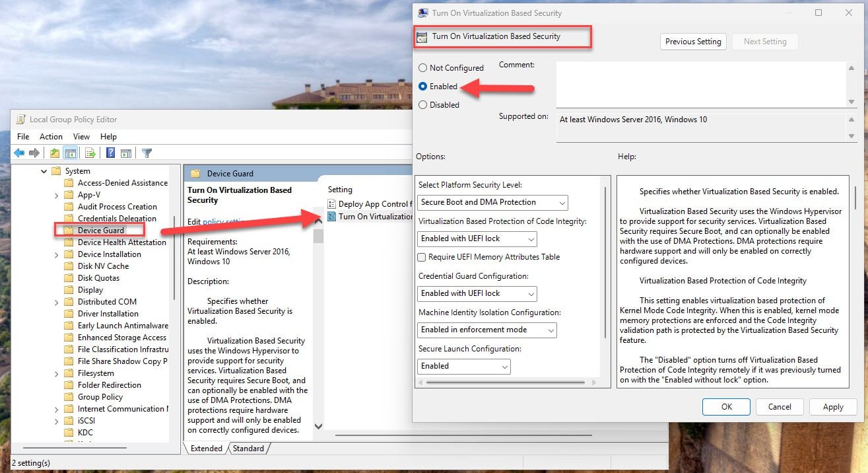
Task: Click the Forward navigation arrow
Action: [34, 153]
